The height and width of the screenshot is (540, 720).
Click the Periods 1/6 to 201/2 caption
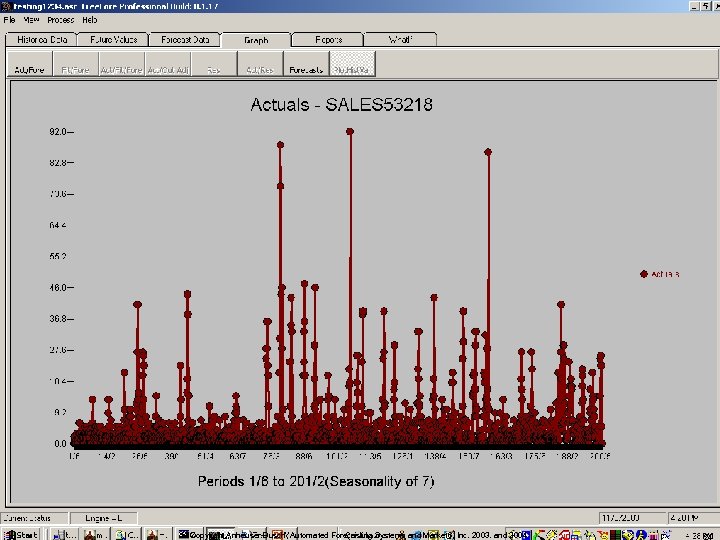[x=316, y=481]
